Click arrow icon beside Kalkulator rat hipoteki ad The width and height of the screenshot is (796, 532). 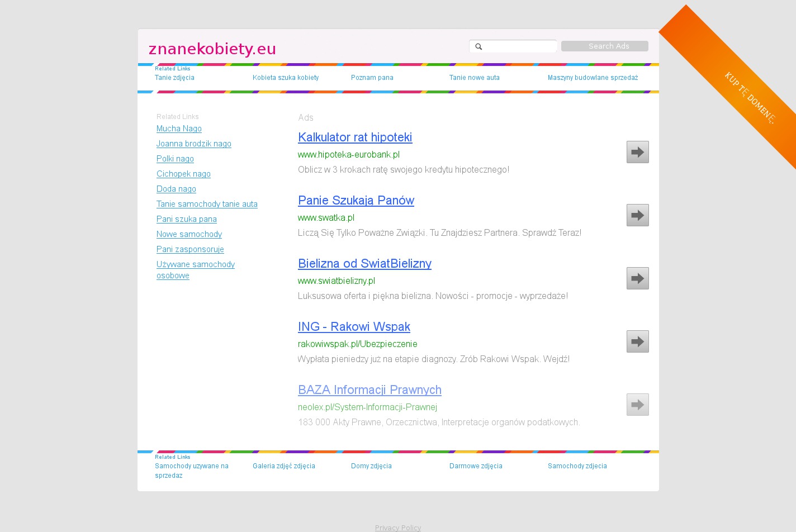point(637,152)
